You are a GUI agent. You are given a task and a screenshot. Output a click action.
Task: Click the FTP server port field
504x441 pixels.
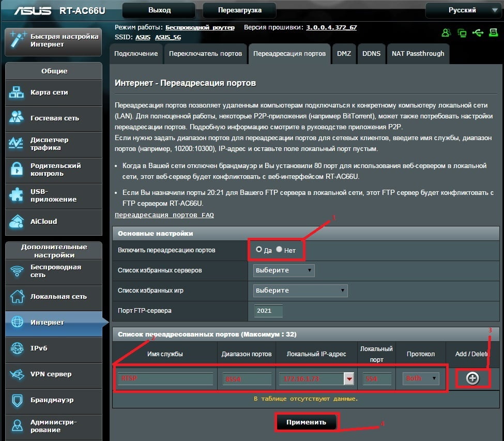tap(268, 311)
